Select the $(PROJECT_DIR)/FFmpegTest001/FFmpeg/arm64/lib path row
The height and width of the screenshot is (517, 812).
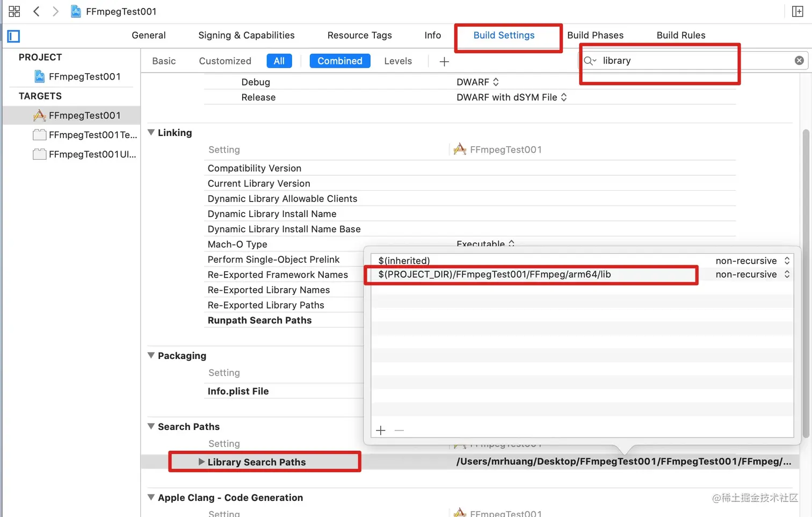coord(582,274)
